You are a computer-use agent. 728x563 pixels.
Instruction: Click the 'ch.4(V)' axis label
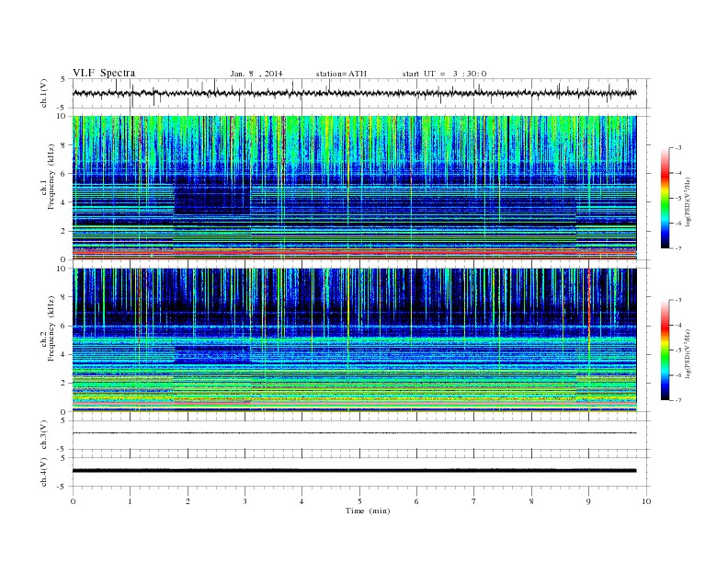(44, 473)
